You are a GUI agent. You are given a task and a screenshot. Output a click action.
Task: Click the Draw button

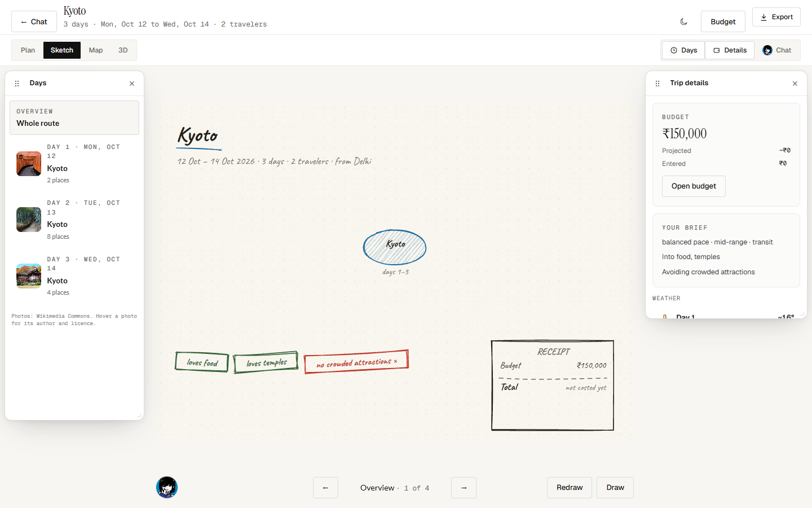click(x=615, y=488)
